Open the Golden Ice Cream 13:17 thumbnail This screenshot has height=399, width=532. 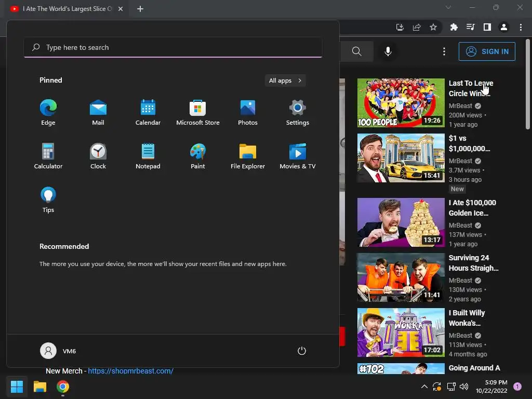401,222
